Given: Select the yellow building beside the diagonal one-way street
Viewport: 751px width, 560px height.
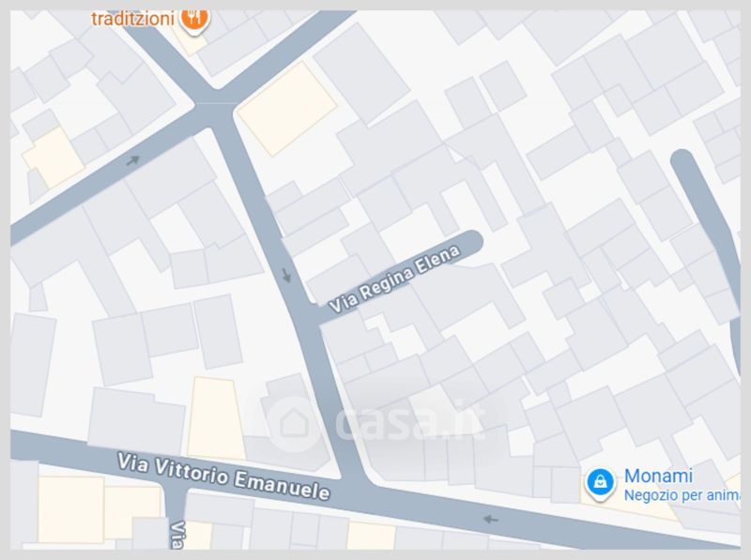Looking at the screenshot, I should 54,157.
